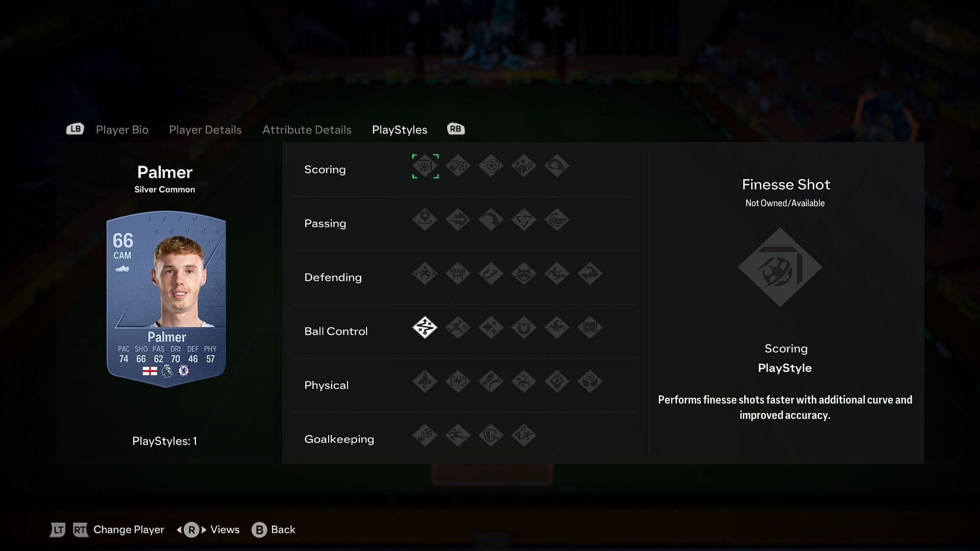Expand the Scoring playstyle category

click(325, 169)
